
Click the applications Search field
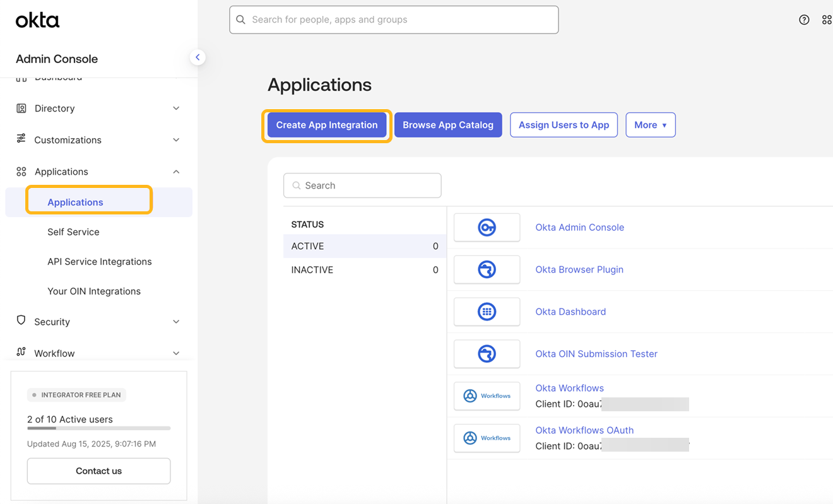pyautogui.click(x=362, y=185)
